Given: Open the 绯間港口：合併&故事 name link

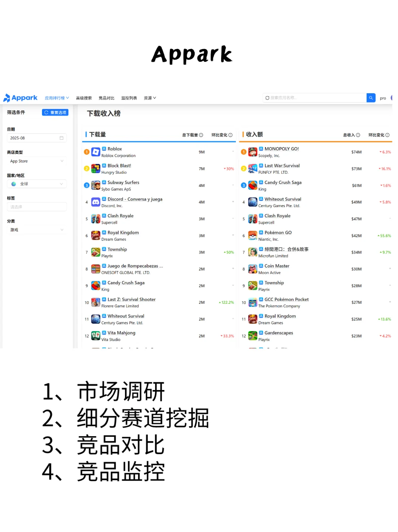Looking at the screenshot, I should pyautogui.click(x=286, y=249).
